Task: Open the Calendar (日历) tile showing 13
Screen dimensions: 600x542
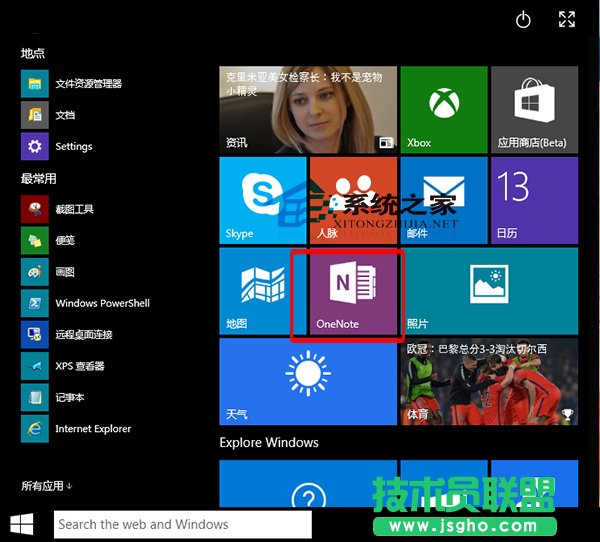Action: pos(532,200)
